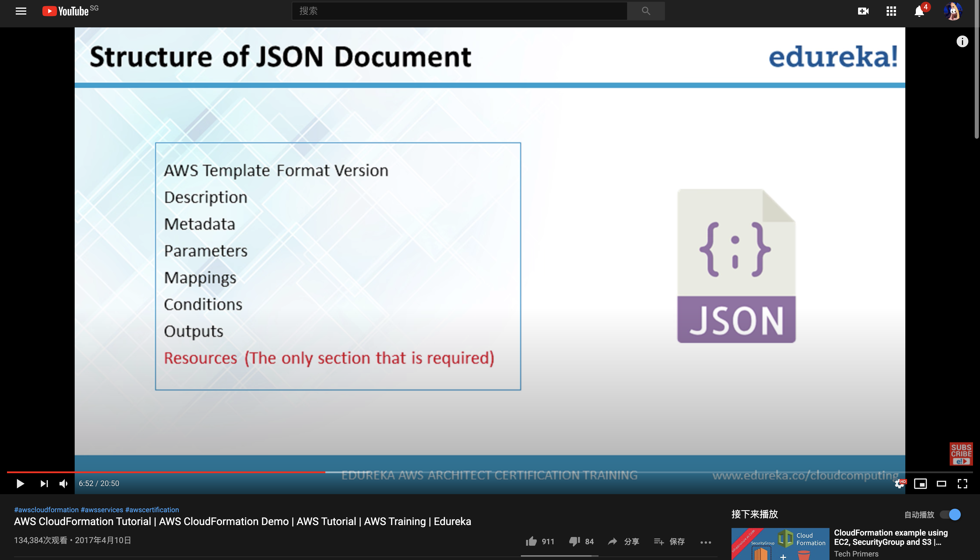Image resolution: width=980 pixels, height=560 pixels.
Task: Mute the video volume
Action: [x=64, y=483]
